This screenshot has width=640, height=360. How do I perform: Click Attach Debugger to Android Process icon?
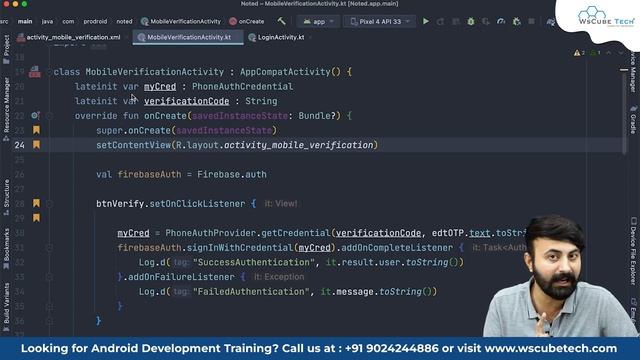[x=516, y=21]
